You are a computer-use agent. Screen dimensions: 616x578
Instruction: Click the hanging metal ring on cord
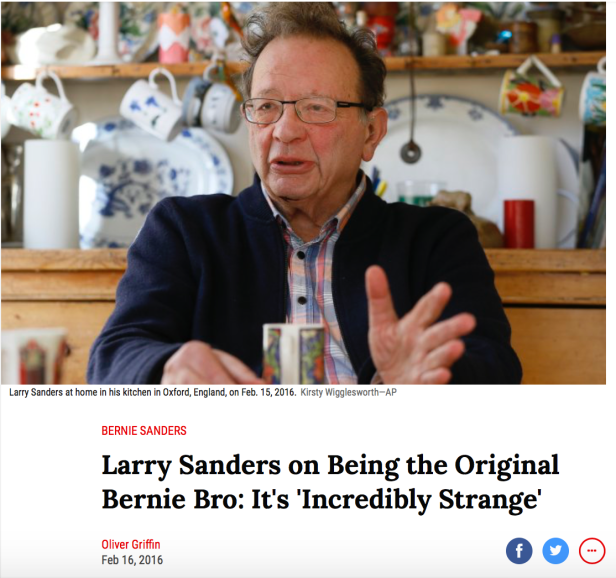point(411,152)
